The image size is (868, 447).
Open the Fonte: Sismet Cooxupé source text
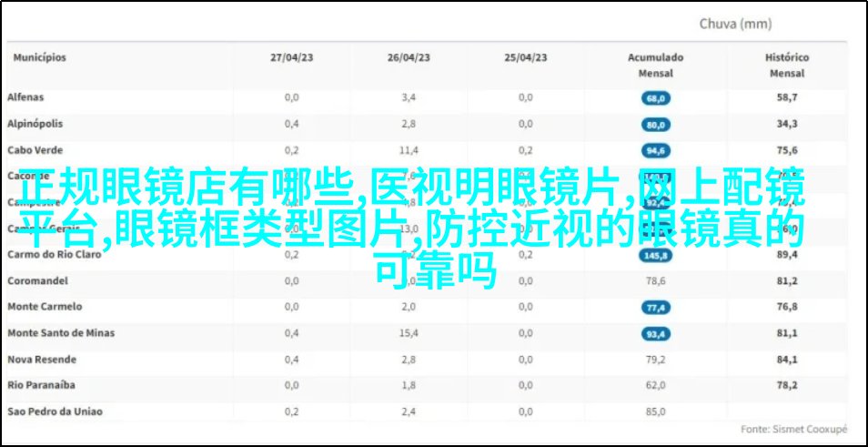[792, 428]
